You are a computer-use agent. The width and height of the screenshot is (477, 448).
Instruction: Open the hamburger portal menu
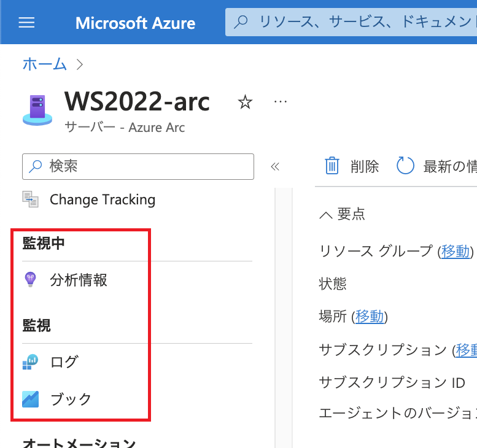[26, 23]
